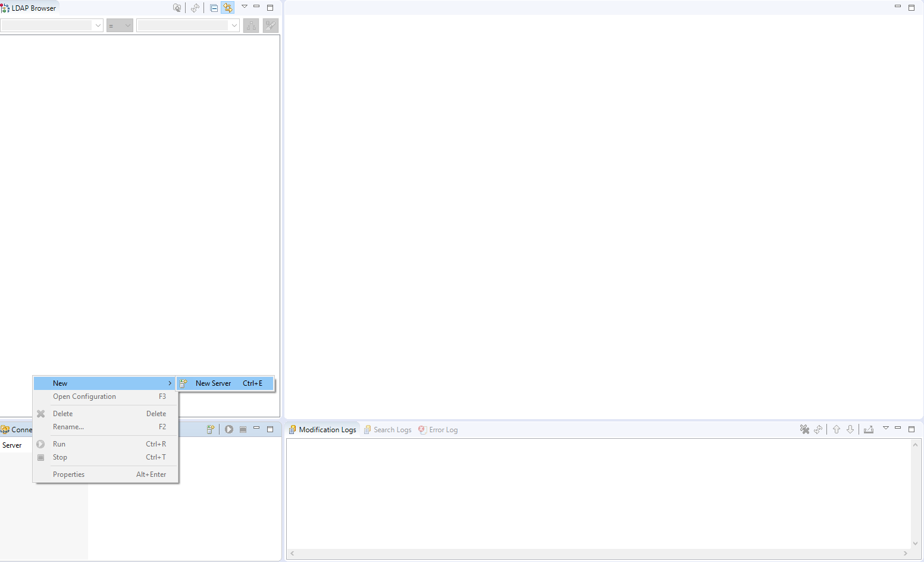Screen dimensions: 924x562
Task: Switch to the Search Logs tab
Action: tap(391, 429)
